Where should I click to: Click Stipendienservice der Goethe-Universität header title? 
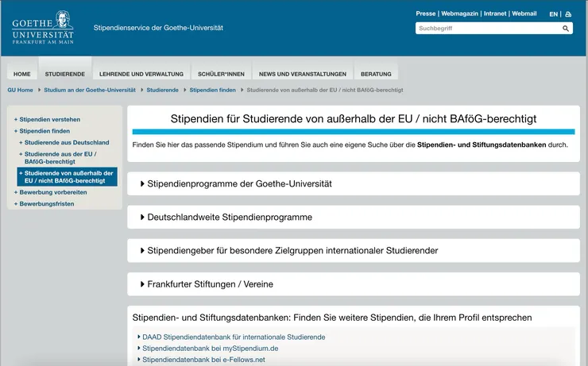pyautogui.click(x=158, y=28)
